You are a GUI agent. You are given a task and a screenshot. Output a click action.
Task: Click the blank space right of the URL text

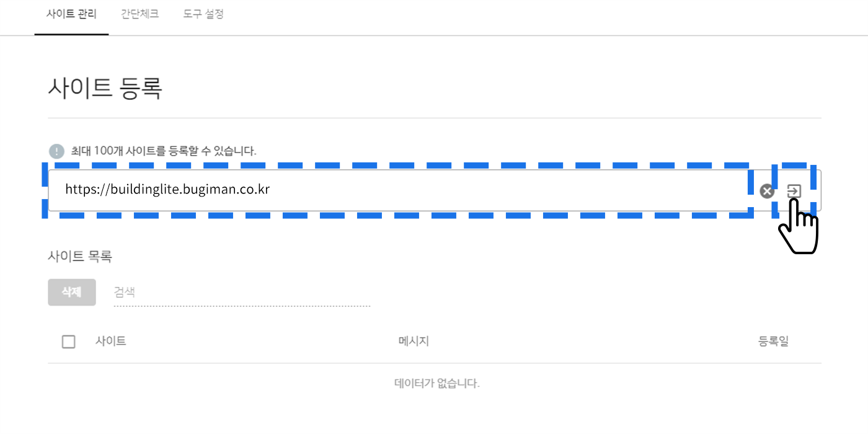508,190
